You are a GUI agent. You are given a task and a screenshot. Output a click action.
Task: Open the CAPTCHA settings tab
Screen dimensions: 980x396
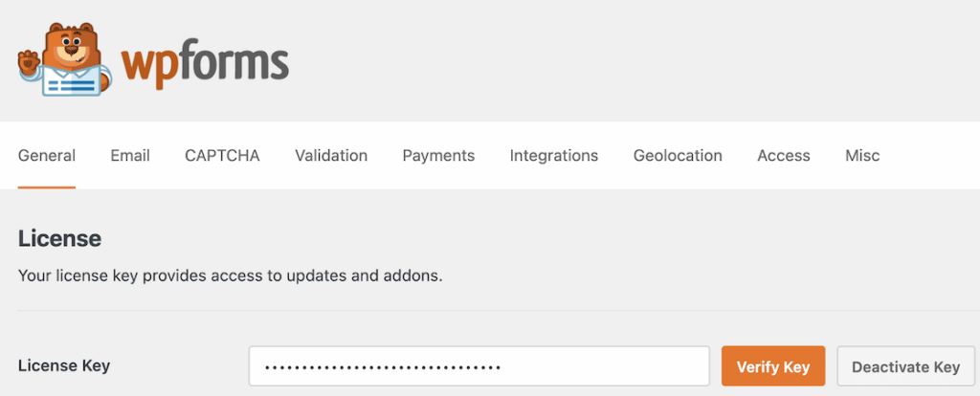(222, 156)
